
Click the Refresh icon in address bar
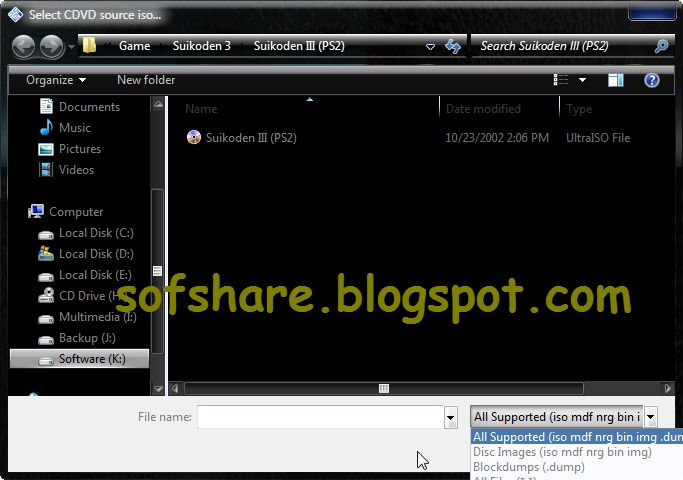(453, 46)
